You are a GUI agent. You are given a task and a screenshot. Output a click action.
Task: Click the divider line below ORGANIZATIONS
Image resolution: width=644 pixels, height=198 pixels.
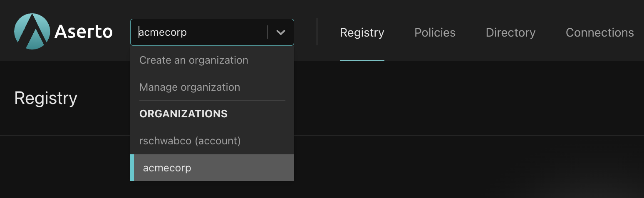pyautogui.click(x=212, y=127)
